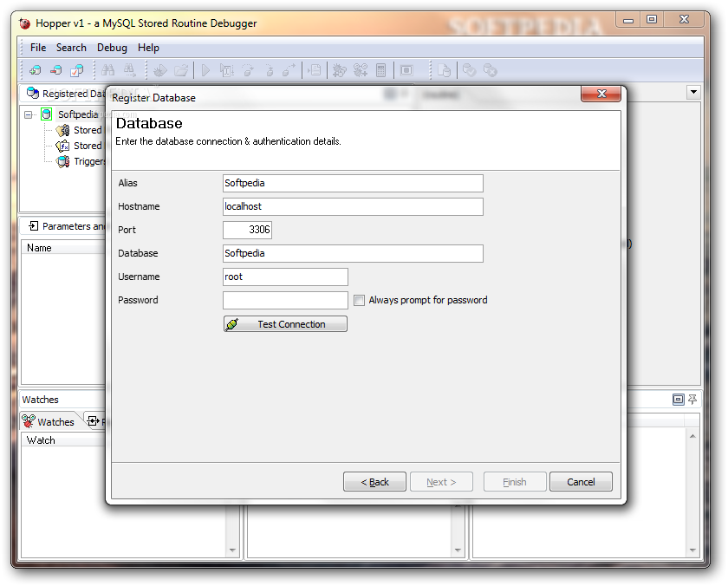Click the commit database checkmark icon
This screenshot has width=728, height=586.
470,70
